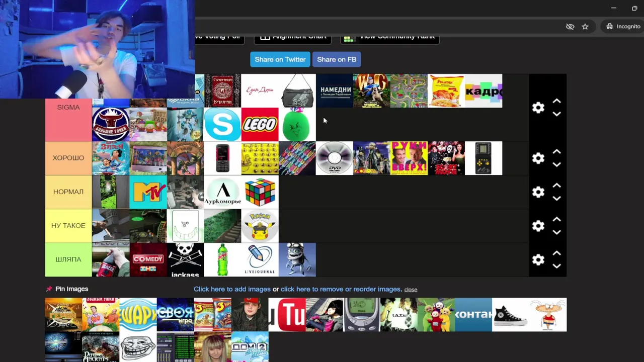Screen dimensions: 644x362
Task: Click the 'remove or reorder images' link
Action: tap(341, 289)
